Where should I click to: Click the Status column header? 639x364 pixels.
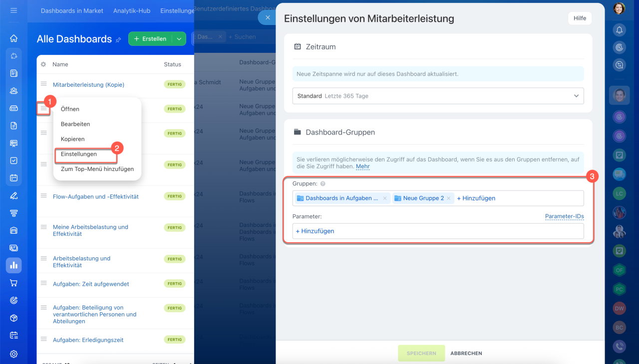click(173, 64)
